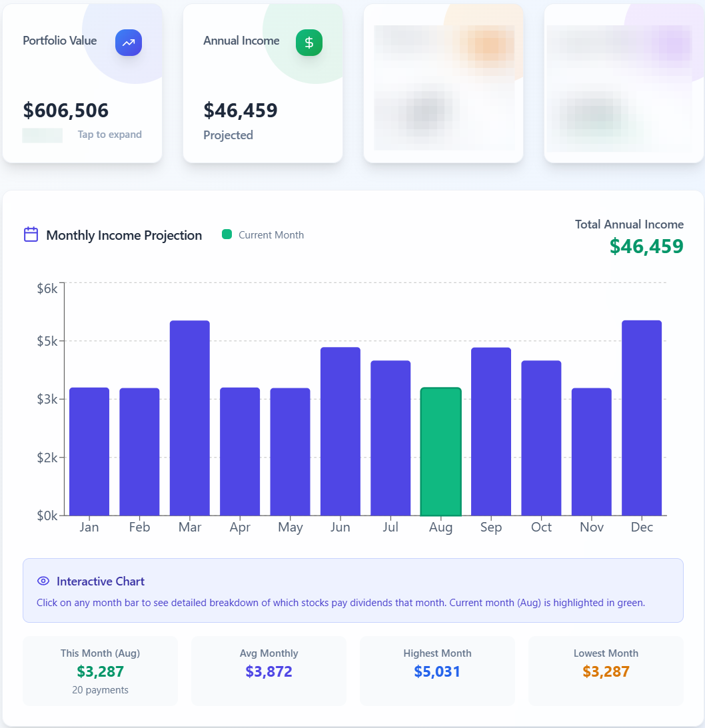This screenshot has width=705, height=728.
Task: Click the Highest Month $5,031 stat card
Action: pyautogui.click(x=438, y=671)
